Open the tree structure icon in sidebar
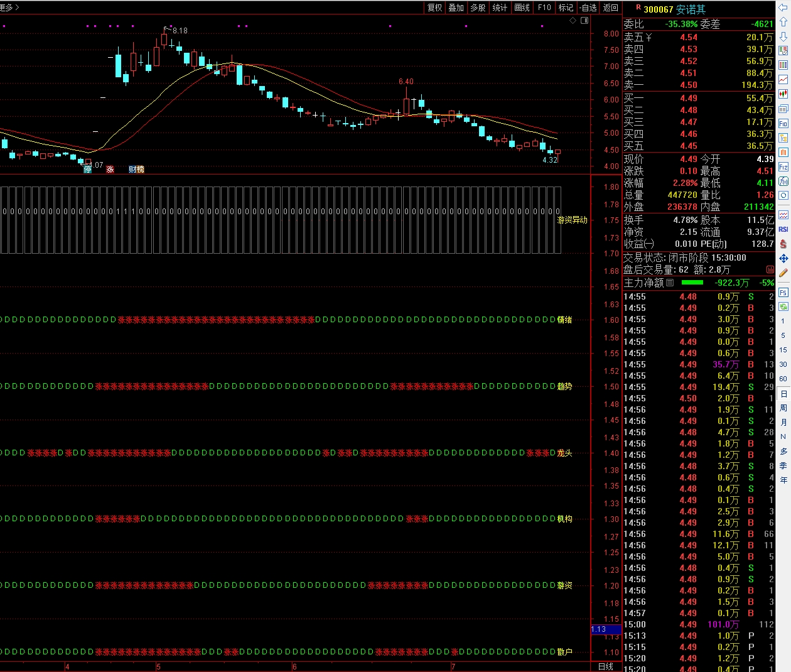791x672 pixels. coord(783,138)
